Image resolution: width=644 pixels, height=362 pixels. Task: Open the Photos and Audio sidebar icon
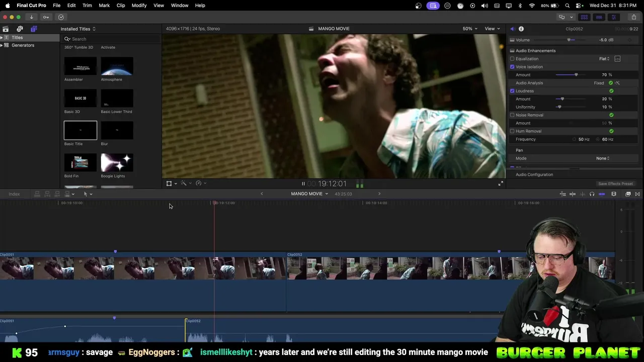[20, 29]
